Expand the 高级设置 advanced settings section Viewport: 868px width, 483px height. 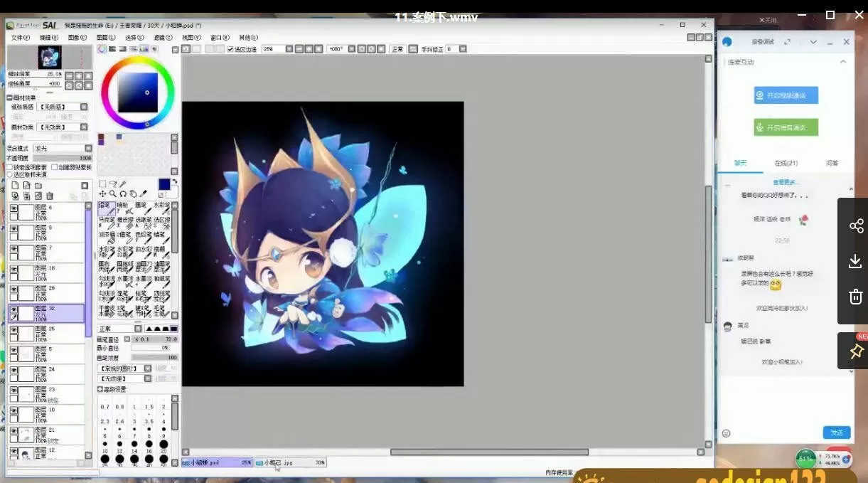point(100,389)
